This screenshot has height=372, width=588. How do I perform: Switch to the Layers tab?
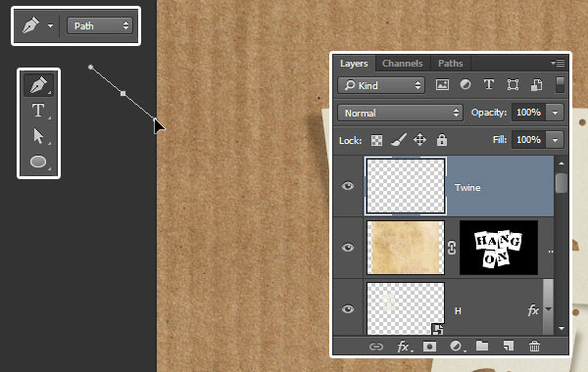pyautogui.click(x=354, y=64)
